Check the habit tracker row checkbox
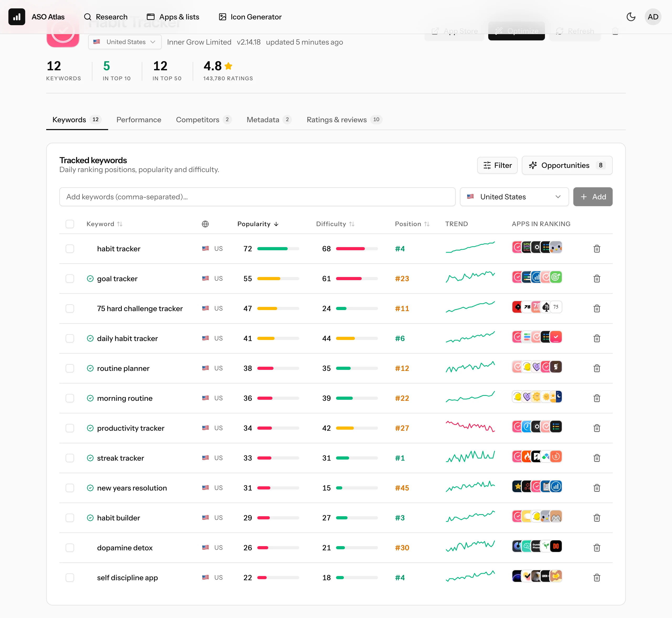Viewport: 672px width, 618px height. point(70,249)
